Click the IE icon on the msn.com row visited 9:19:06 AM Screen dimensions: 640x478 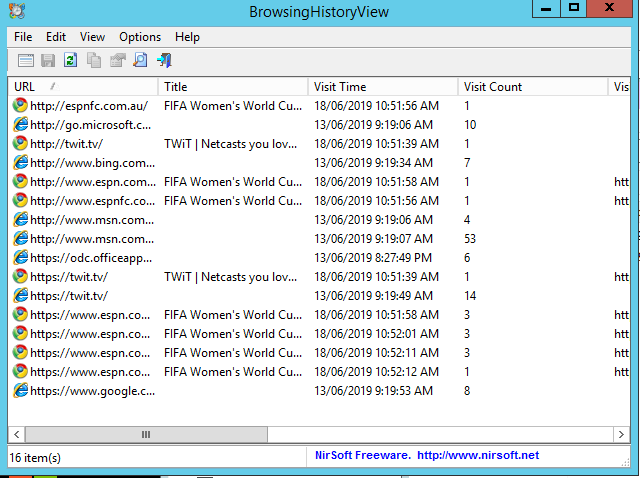(x=20, y=220)
